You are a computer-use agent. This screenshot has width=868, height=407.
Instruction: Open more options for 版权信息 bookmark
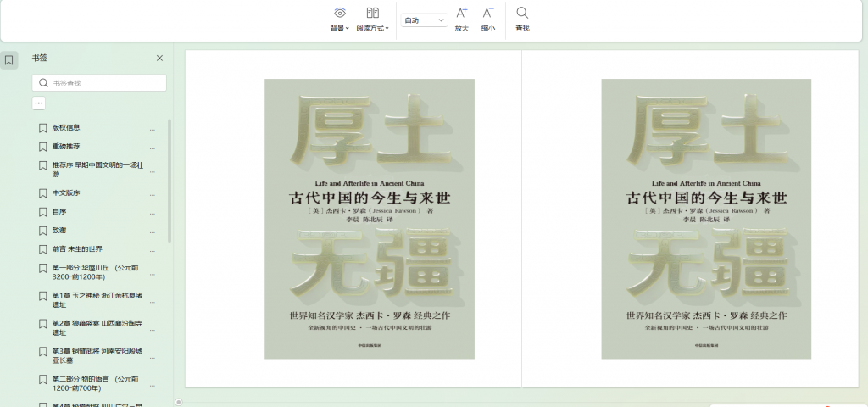click(x=153, y=130)
